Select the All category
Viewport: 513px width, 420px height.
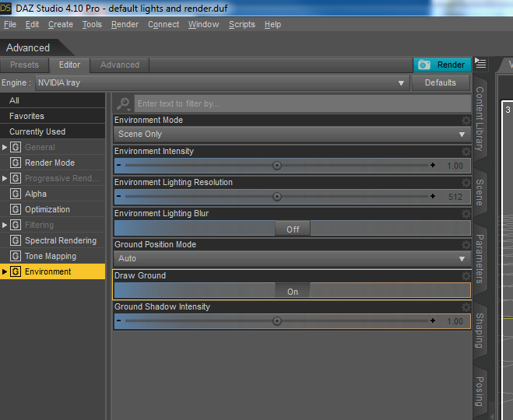[52, 100]
